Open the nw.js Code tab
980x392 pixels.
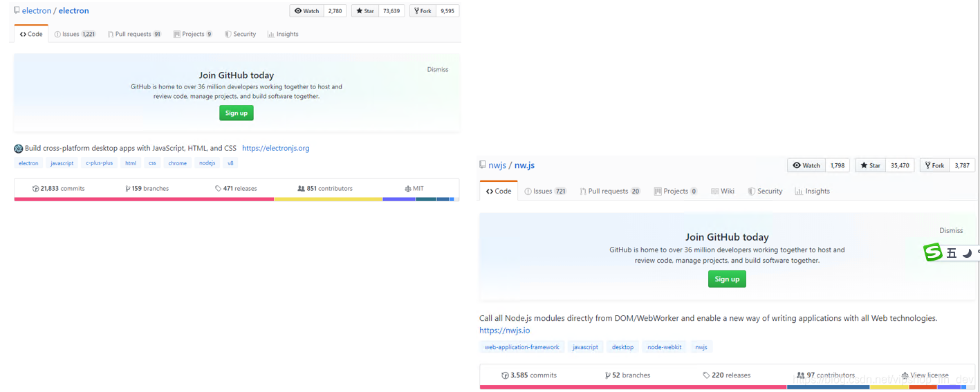(499, 191)
